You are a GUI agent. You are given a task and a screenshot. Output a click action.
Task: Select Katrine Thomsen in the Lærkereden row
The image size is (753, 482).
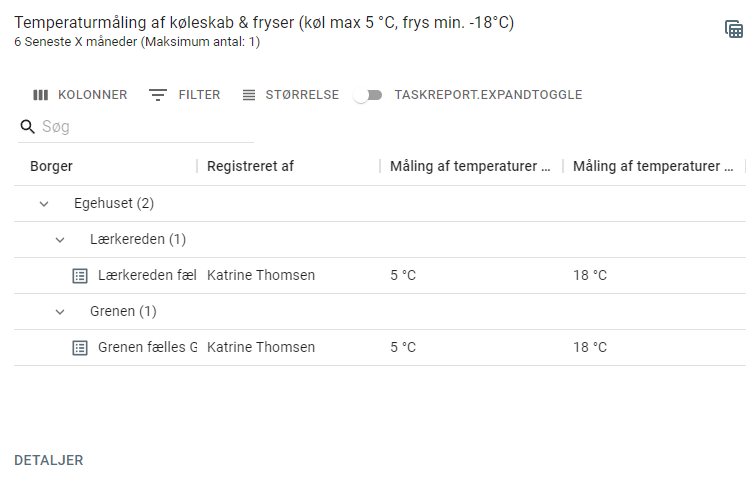tap(261, 276)
